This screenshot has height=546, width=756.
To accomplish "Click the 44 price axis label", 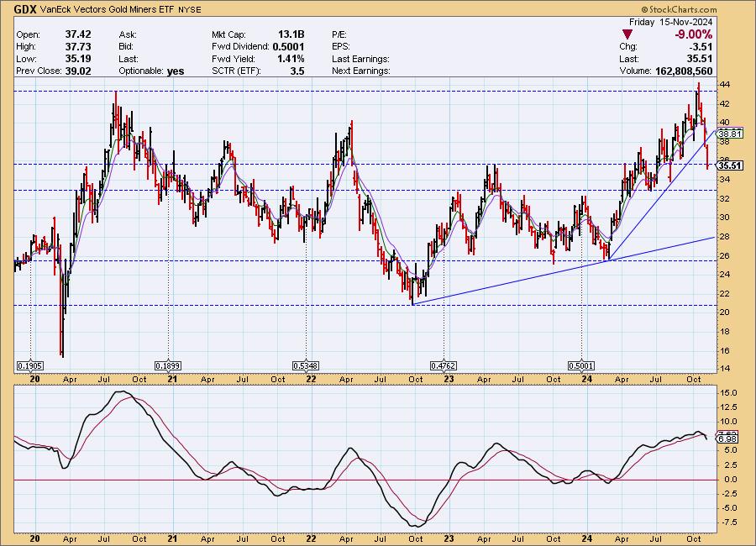I will point(725,85).
